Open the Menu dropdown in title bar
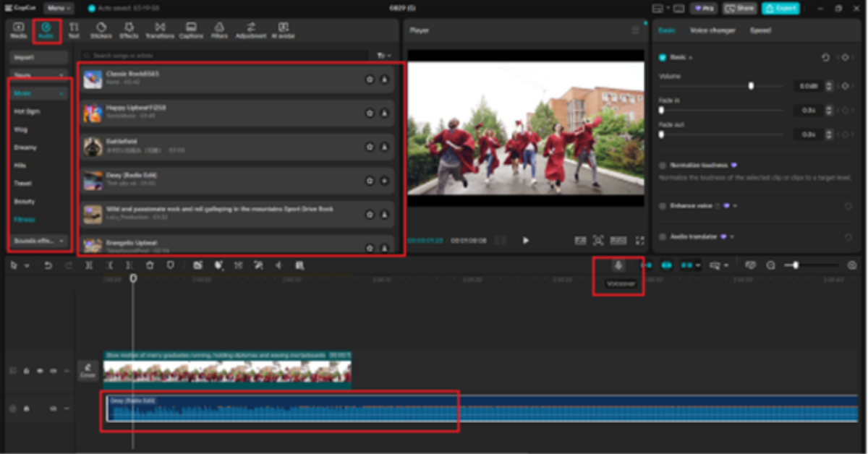 pyautogui.click(x=59, y=8)
